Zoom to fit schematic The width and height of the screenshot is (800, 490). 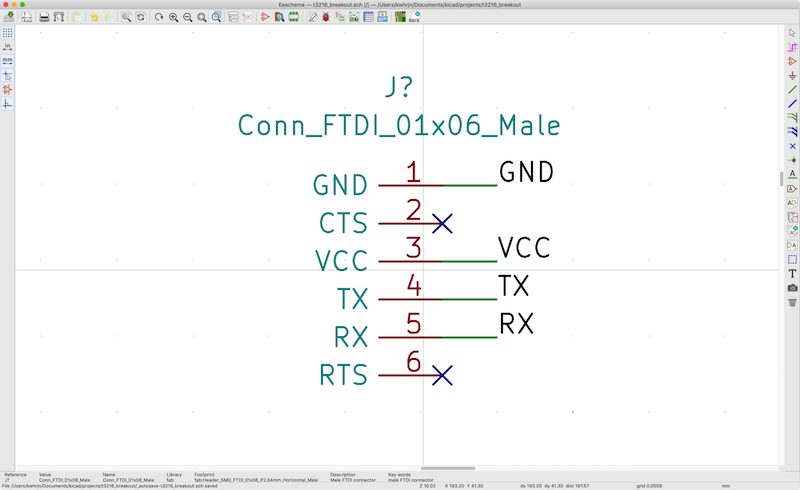pos(202,17)
